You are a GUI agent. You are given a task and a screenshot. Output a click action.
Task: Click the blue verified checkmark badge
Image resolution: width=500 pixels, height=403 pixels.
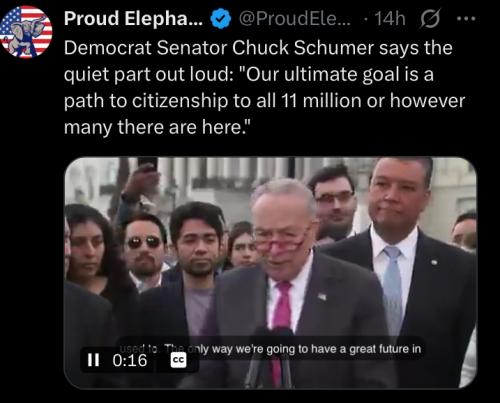(221, 19)
